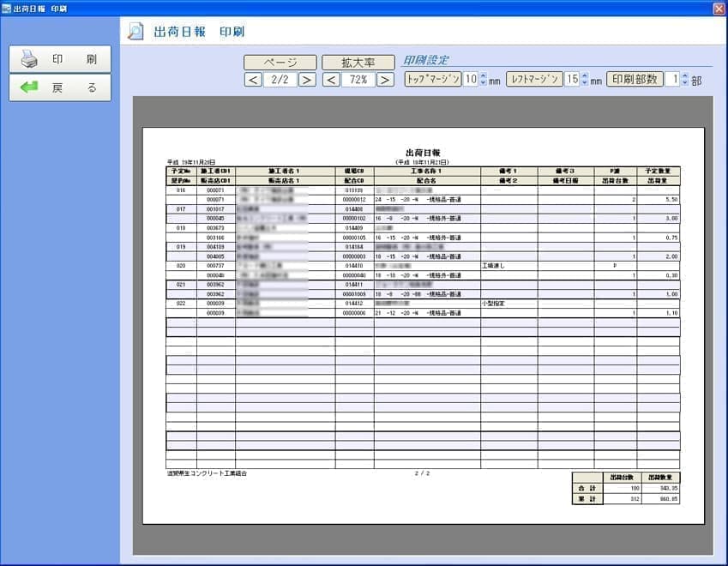Click the ページ (Page) label button
The width and height of the screenshot is (728, 566).
coord(280,63)
